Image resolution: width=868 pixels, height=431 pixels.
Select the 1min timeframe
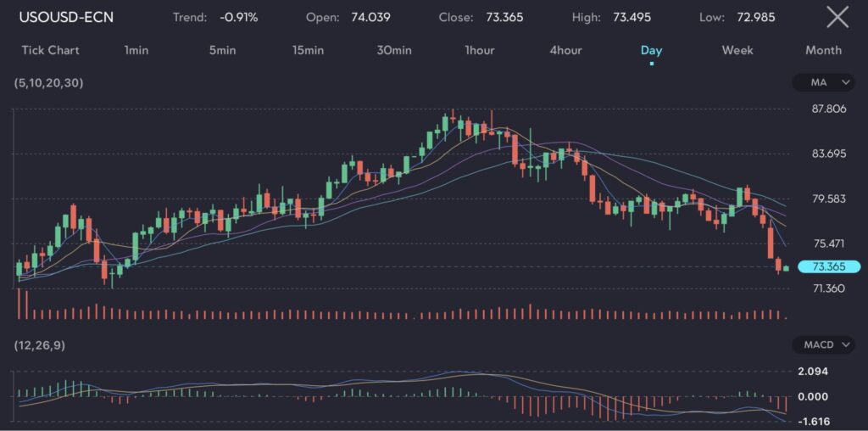coord(136,50)
